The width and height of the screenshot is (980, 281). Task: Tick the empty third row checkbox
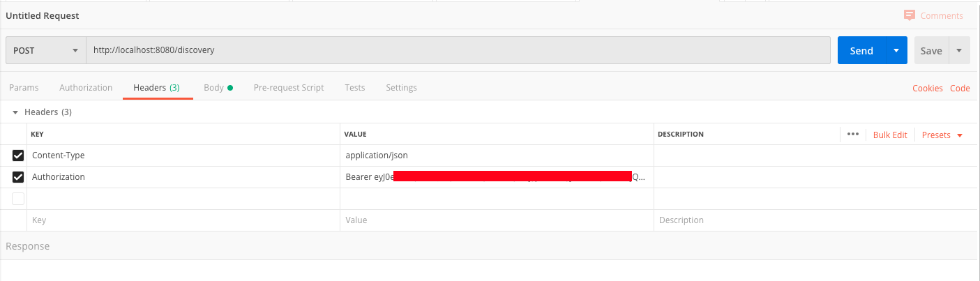coord(18,199)
